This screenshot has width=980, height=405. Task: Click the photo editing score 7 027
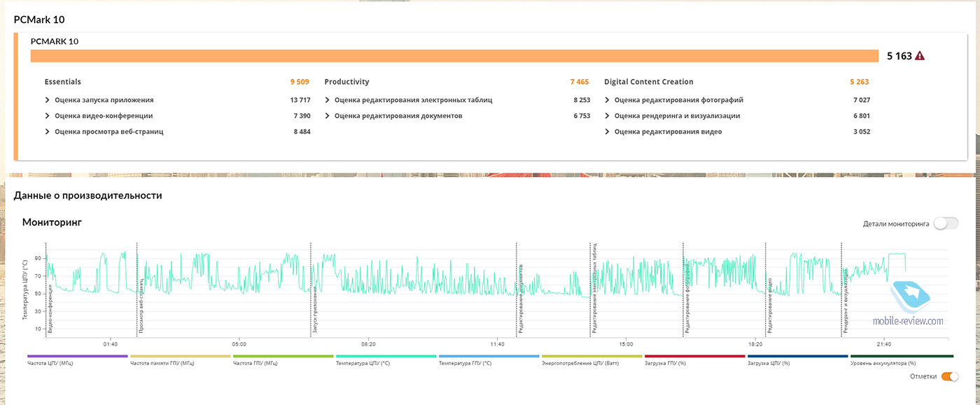click(x=860, y=100)
